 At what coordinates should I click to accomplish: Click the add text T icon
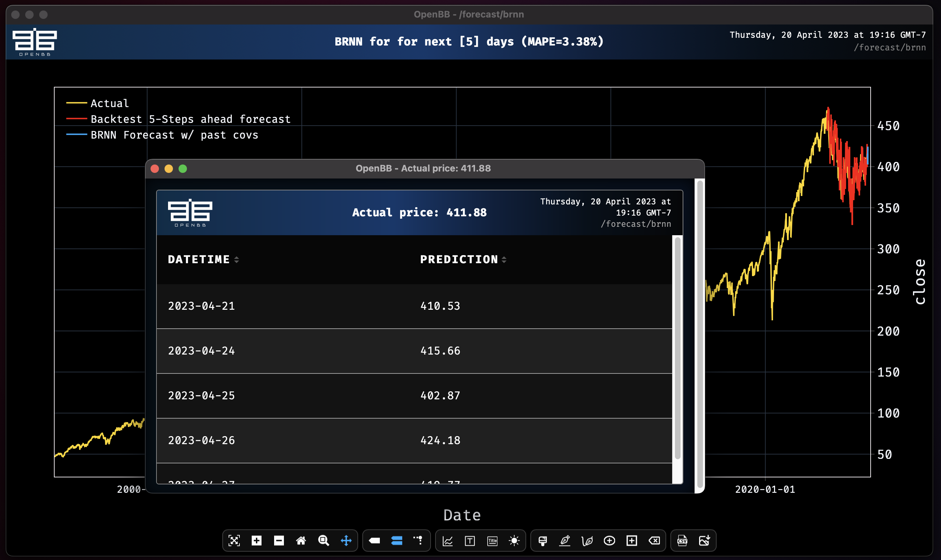pos(470,541)
